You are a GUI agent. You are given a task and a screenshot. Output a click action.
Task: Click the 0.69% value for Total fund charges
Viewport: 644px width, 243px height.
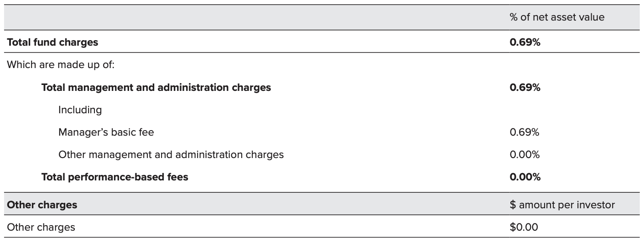525,42
